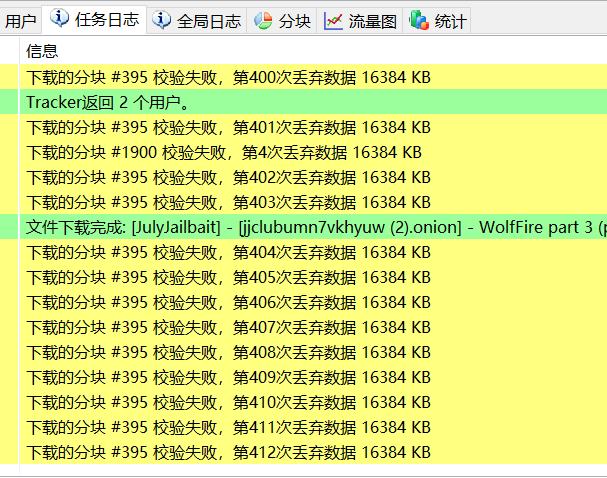Select the last entry, 第412次 discard
This screenshot has width=607, height=478.
228,452
